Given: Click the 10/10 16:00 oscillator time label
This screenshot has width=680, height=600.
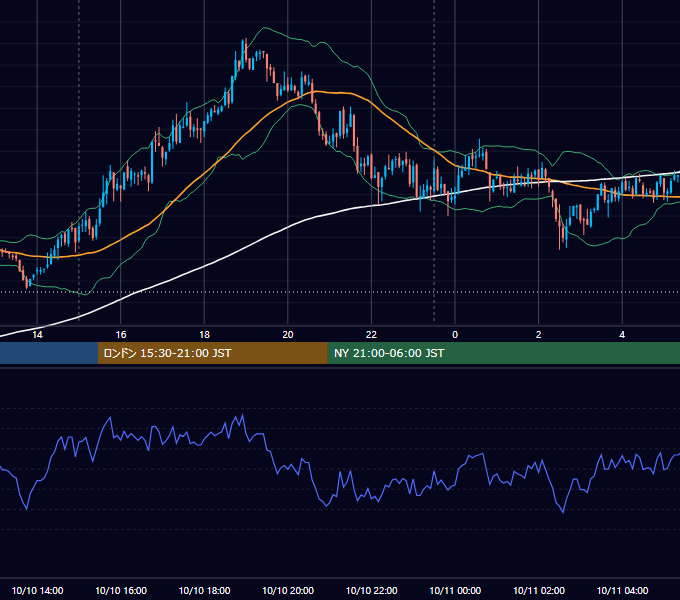Looking at the screenshot, I should coord(121,590).
